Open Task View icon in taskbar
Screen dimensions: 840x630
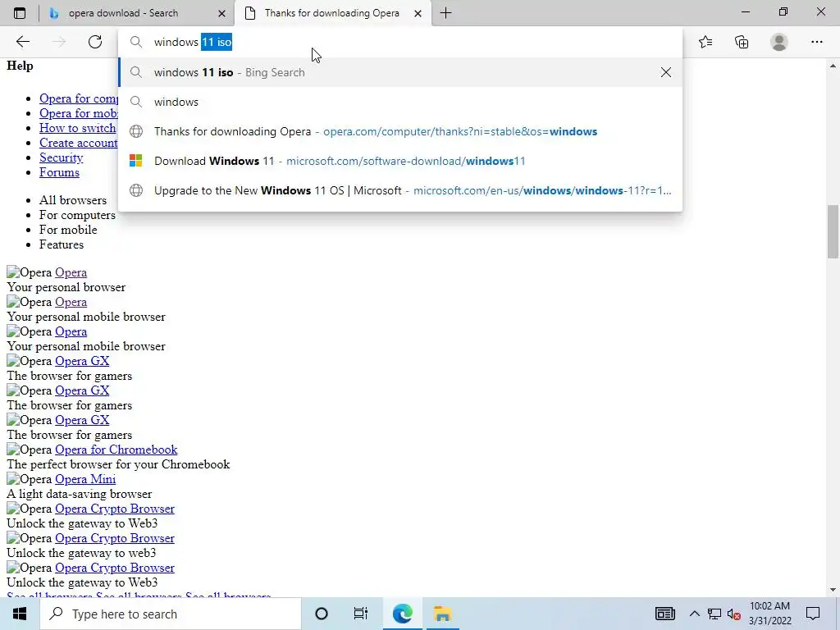click(x=361, y=614)
